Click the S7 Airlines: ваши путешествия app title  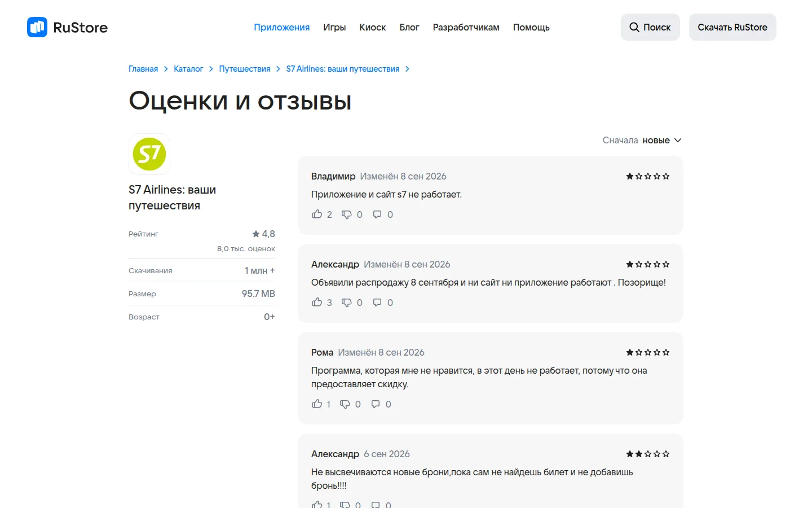[173, 198]
